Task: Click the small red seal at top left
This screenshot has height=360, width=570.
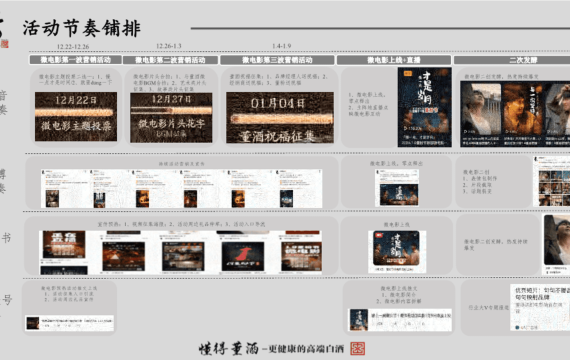Action: (x=4, y=44)
